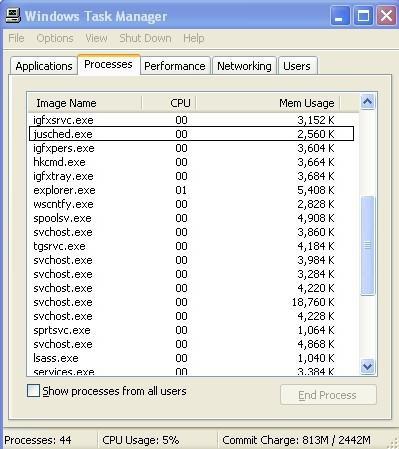Click the End Process button
The height and width of the screenshot is (449, 399).
tap(328, 395)
